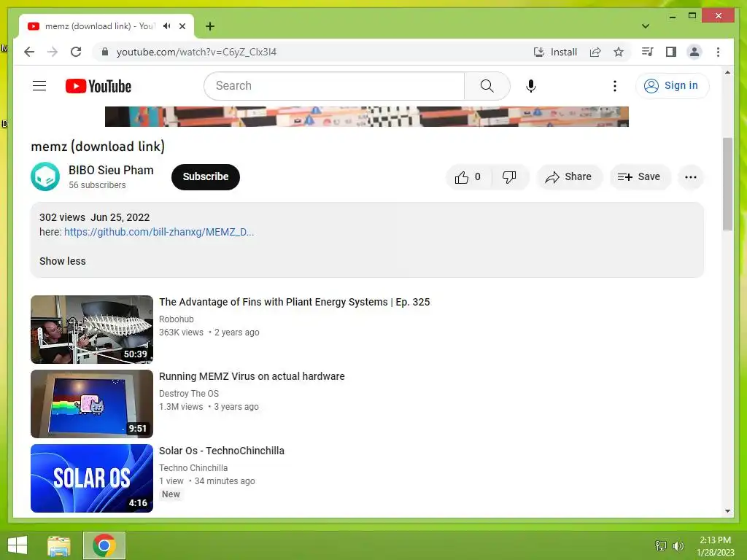Like the video with thumbs up
The height and width of the screenshot is (560, 747).
[468, 177]
